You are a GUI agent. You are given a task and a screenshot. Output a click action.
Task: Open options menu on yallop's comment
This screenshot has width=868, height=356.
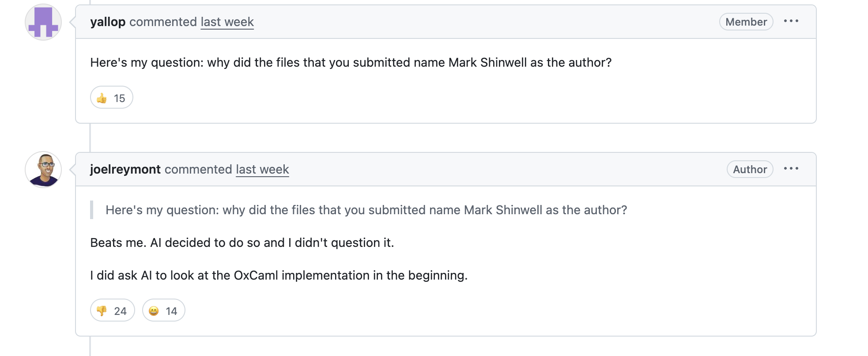pos(791,21)
